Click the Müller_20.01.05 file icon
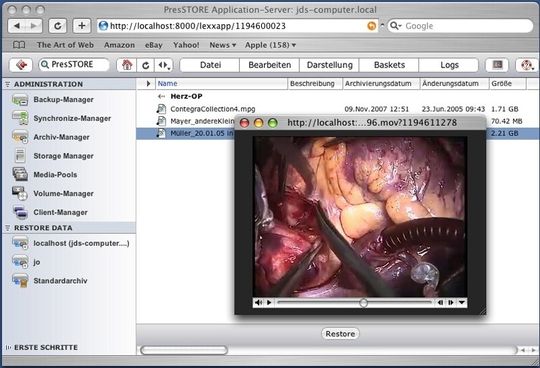 161,133
